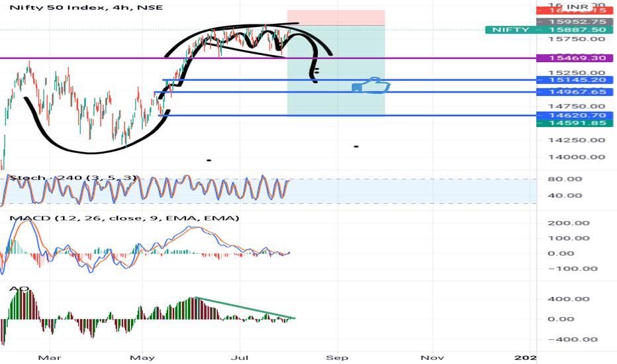617x364 pixels.
Task: Click the blue 14967.65 price label
Action: [575, 92]
